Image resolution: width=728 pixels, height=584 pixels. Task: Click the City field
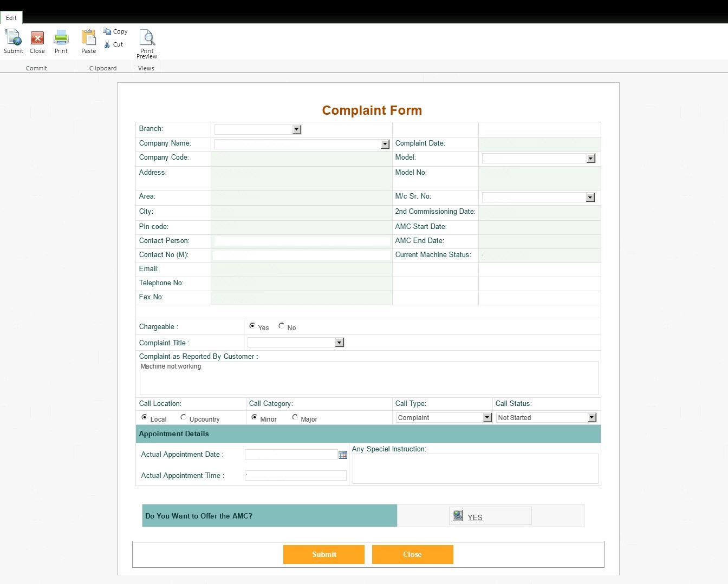(302, 213)
